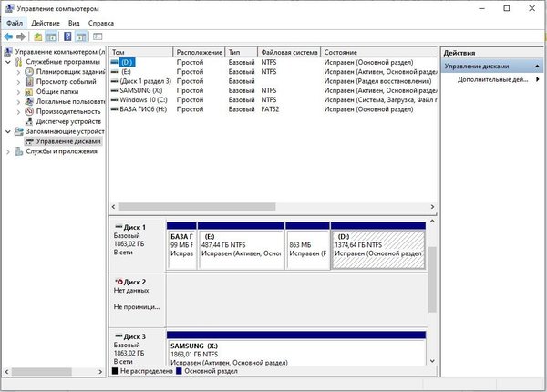Open the Действие menu
Screen dimensions: 547x392
(x=46, y=23)
